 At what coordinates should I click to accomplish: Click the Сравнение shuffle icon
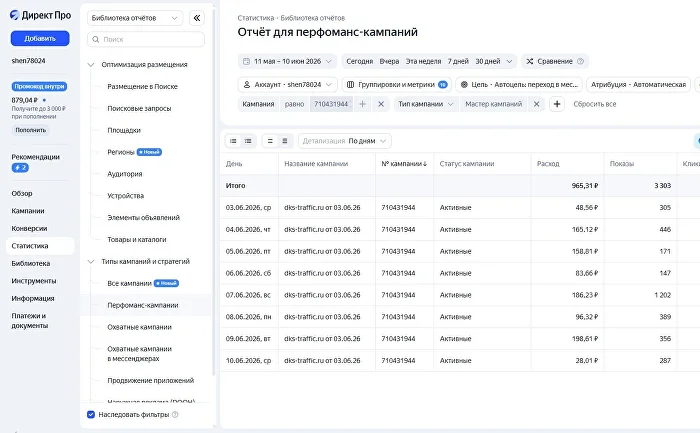click(530, 61)
